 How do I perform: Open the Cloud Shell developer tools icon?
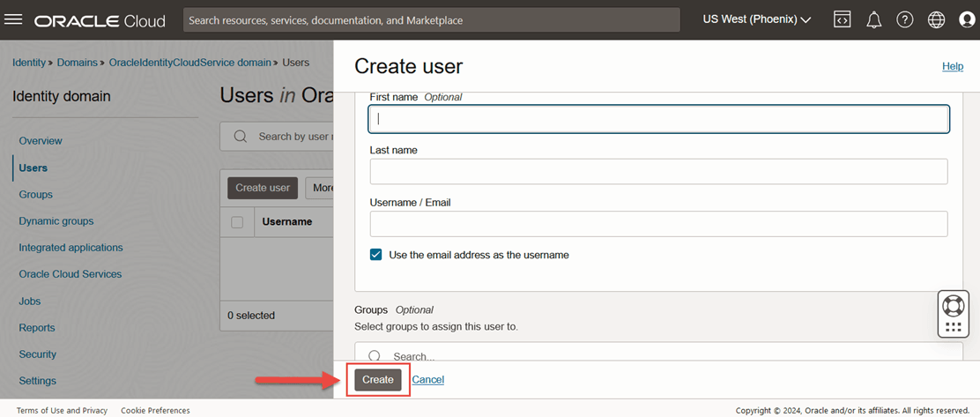[842, 19]
